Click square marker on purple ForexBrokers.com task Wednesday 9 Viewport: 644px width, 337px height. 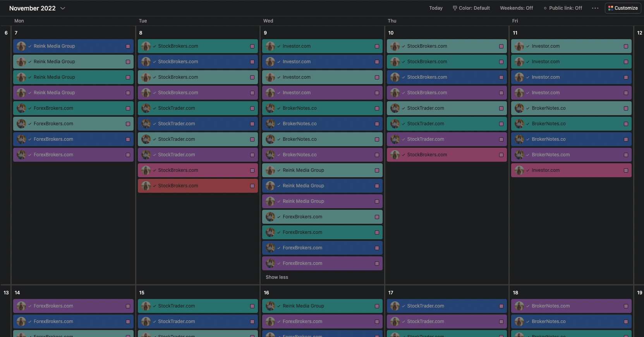(377, 263)
